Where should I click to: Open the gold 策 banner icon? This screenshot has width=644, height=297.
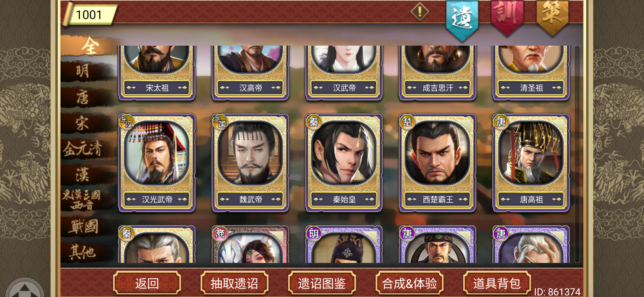click(x=552, y=17)
